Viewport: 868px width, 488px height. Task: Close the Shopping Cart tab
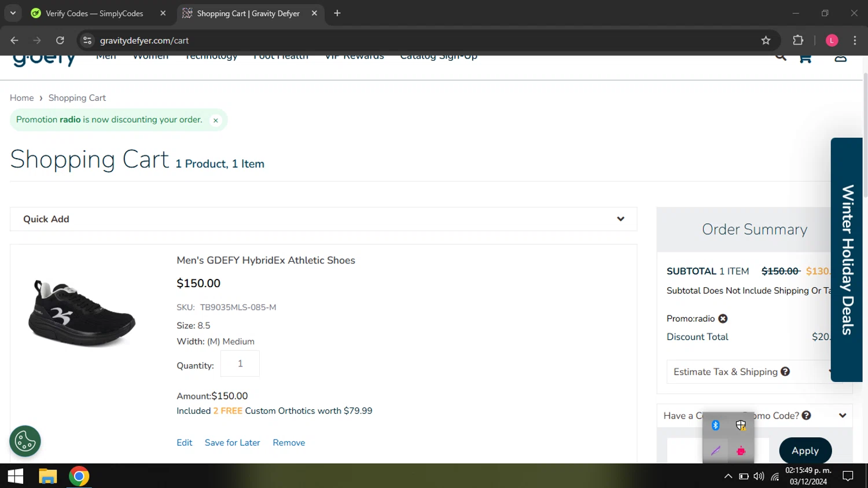[314, 13]
